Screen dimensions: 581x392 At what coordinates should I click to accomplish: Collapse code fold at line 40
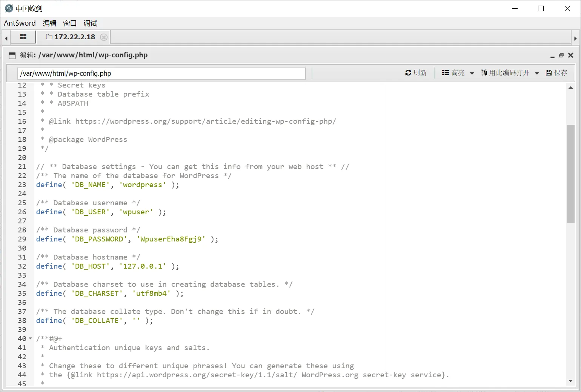[31, 338]
